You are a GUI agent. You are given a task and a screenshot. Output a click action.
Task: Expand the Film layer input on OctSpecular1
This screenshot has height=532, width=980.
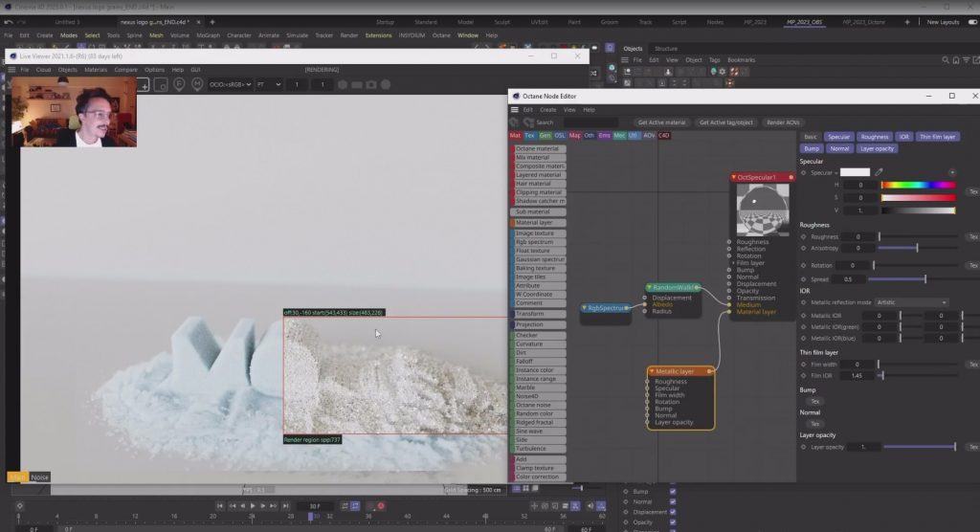(734, 263)
